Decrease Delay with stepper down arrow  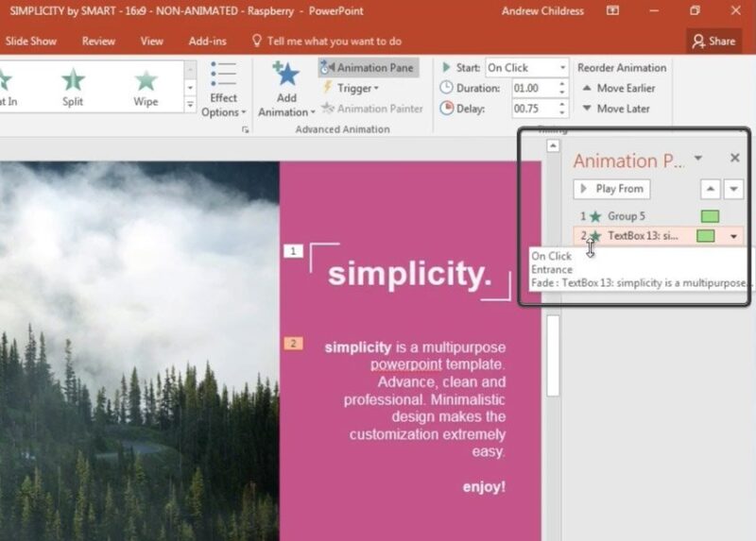(x=562, y=113)
